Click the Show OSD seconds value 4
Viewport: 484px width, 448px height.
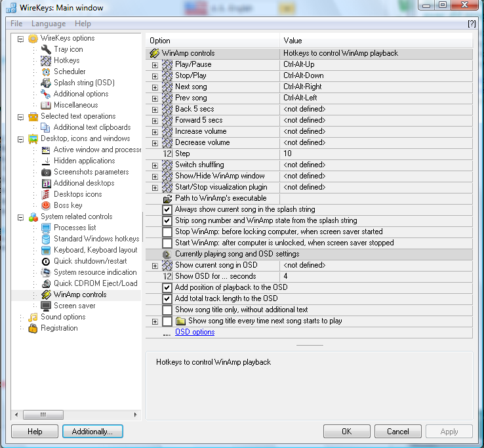(376, 276)
